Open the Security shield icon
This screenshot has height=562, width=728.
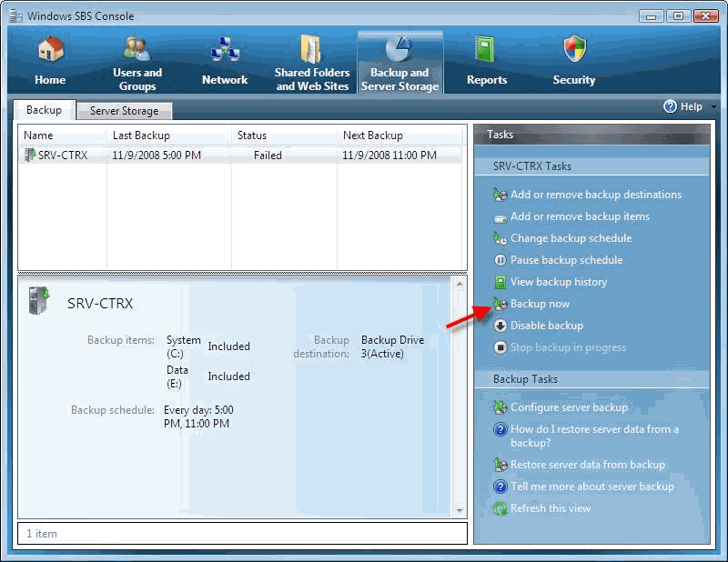[x=575, y=49]
